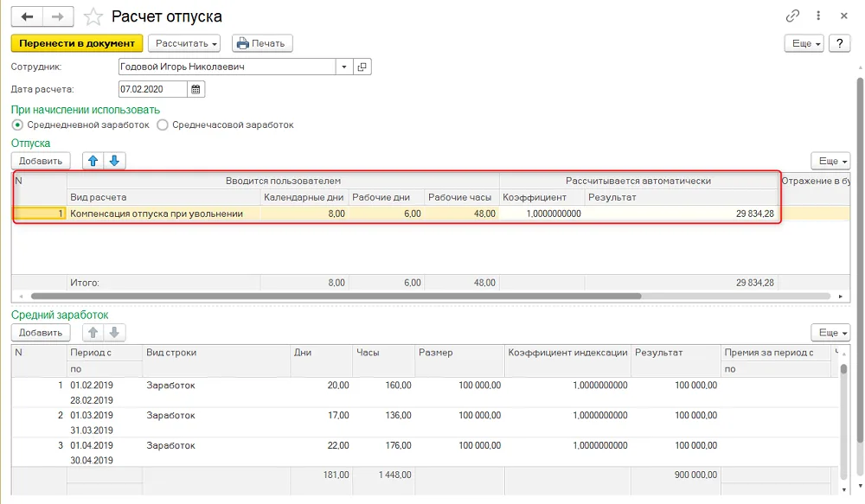Go back with the left arrow button
865x504 pixels.
[27, 16]
